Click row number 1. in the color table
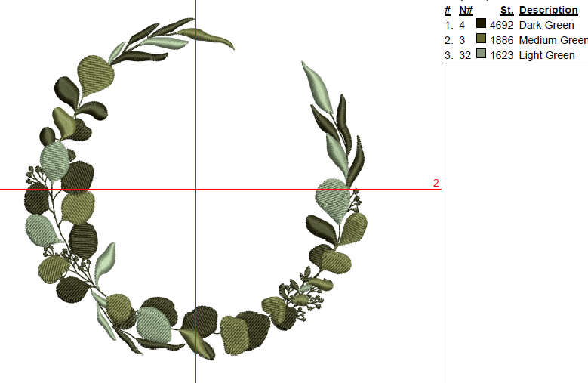The image size is (588, 383). [448, 25]
